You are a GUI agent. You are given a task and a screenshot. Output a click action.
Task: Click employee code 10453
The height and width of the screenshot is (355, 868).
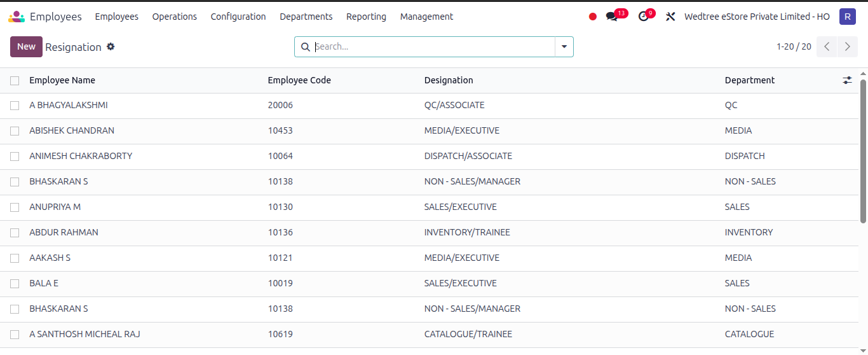coord(280,130)
